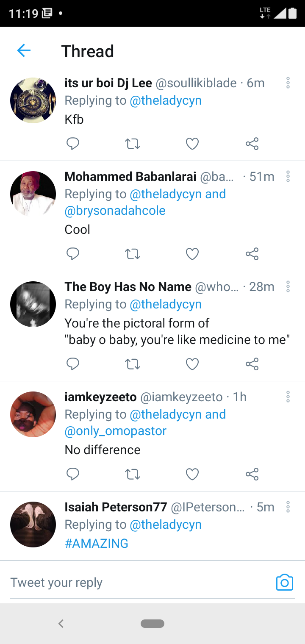The image size is (305, 644).
Task: Share the "Cool" tweet
Action: (252, 254)
